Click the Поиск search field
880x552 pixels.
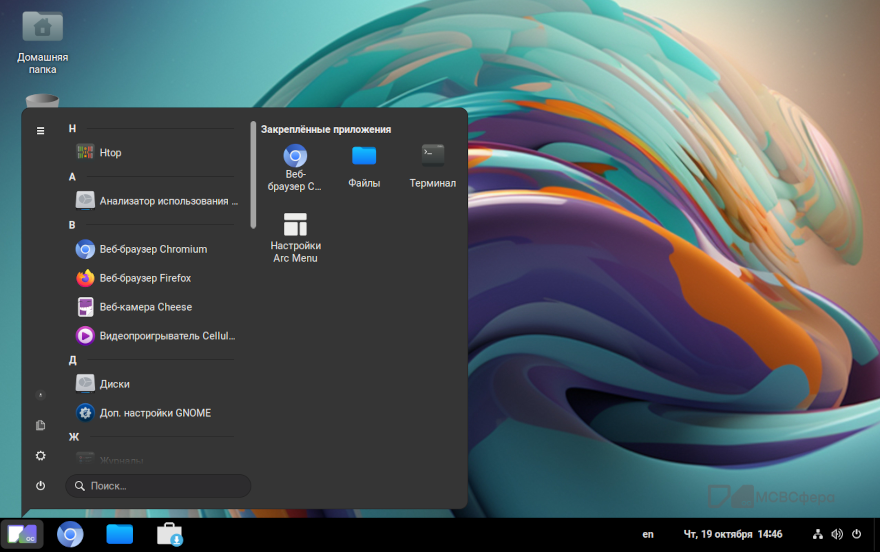pos(158,486)
